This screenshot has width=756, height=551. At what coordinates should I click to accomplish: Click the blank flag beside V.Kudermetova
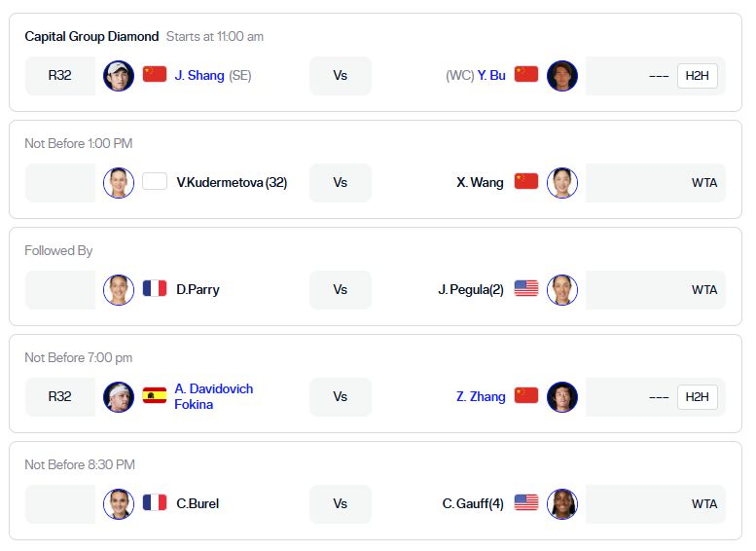coord(155,182)
